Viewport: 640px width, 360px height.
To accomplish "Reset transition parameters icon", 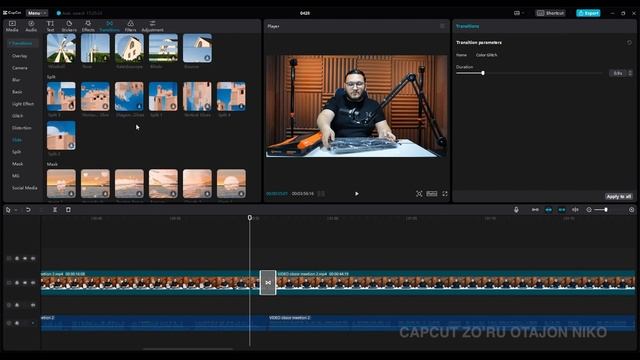I will click(x=629, y=42).
